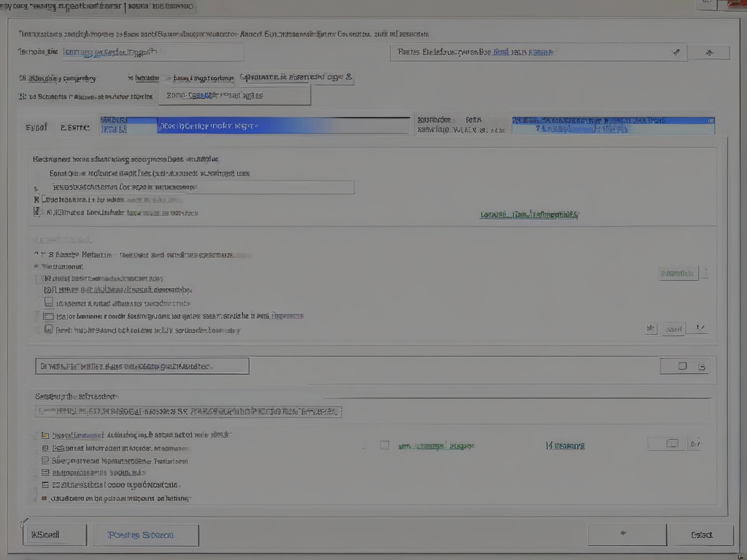Enable the standalone checkbox beside the green label
Image resolution: width=747 pixels, height=560 pixels.
coord(384,445)
